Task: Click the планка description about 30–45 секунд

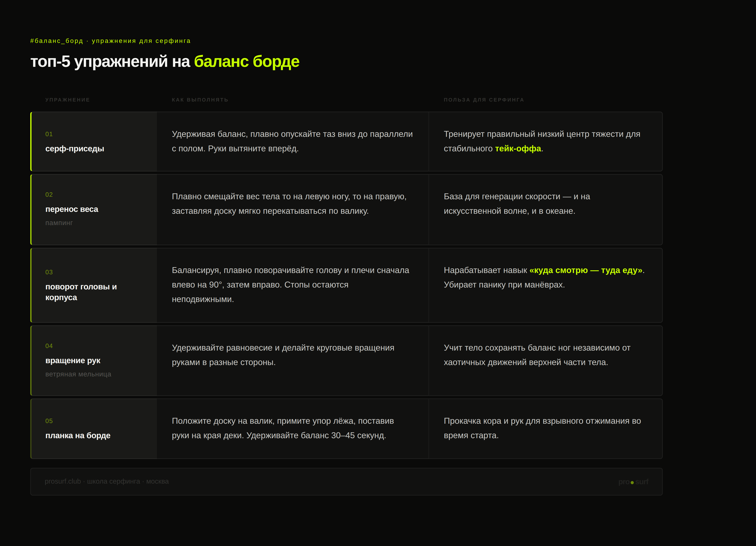Action: (x=283, y=428)
